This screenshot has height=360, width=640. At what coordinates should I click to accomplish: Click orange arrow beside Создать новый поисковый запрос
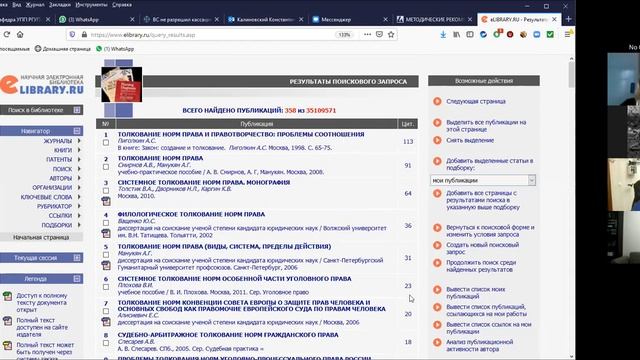click(x=437, y=245)
